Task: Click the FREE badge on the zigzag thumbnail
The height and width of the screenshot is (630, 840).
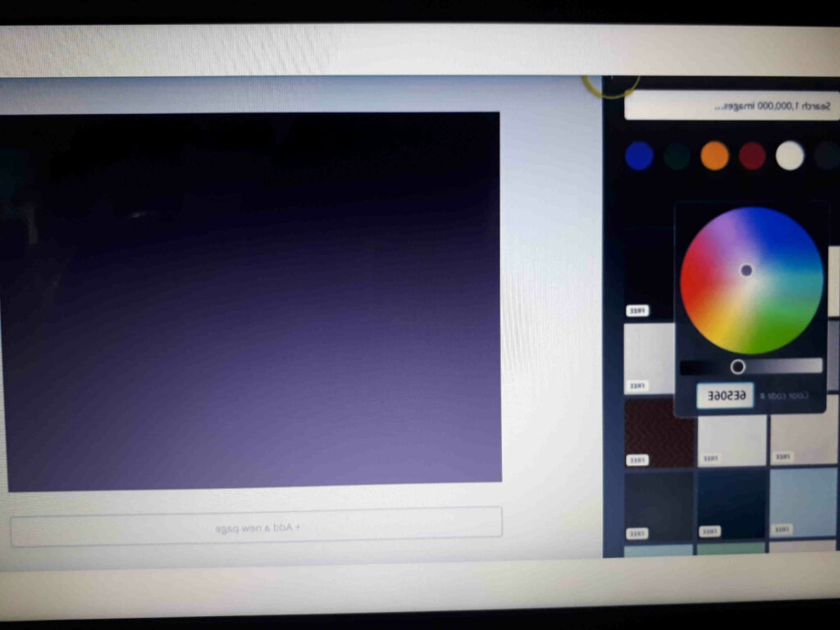Action: pos(637,460)
